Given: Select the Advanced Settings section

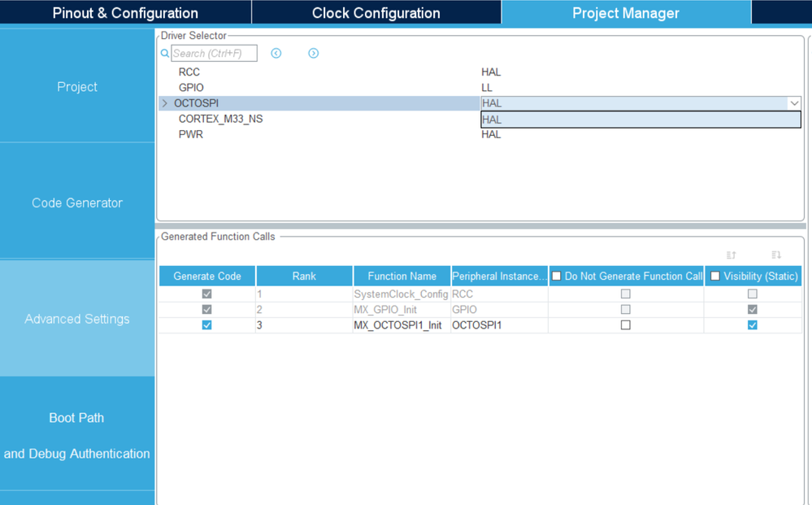Looking at the screenshot, I should pos(77,319).
